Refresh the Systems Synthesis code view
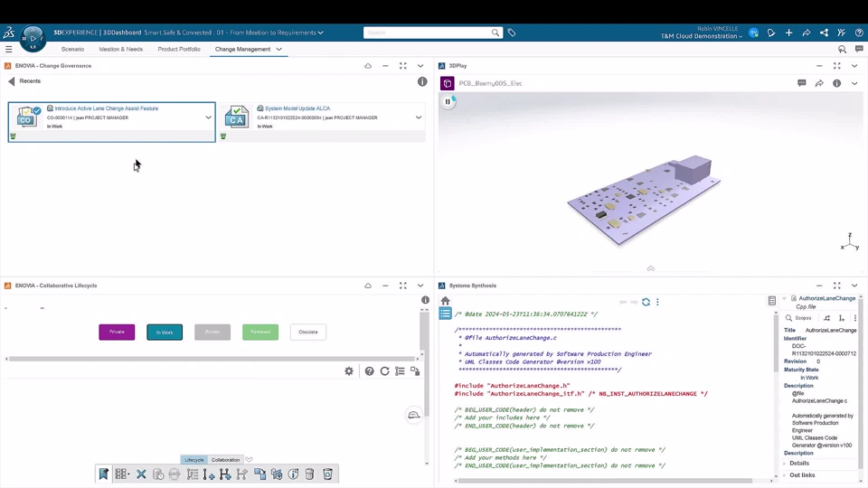The width and height of the screenshot is (868, 488). click(646, 302)
